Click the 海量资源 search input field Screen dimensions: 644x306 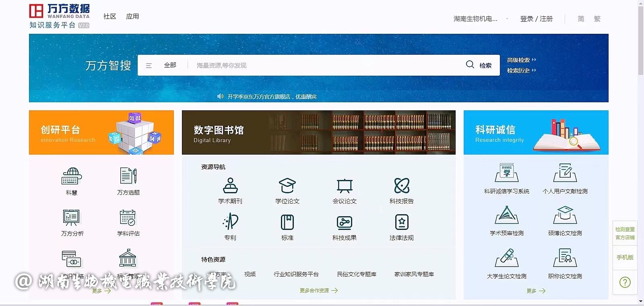[x=324, y=65]
